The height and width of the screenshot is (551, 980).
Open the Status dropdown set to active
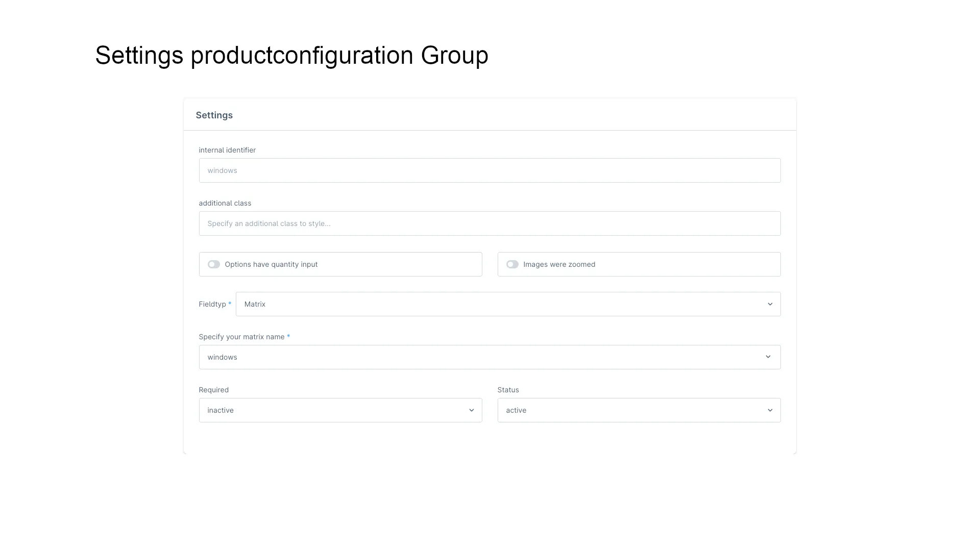(x=639, y=410)
